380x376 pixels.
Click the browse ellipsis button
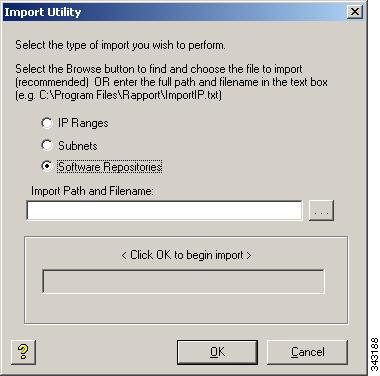click(321, 210)
